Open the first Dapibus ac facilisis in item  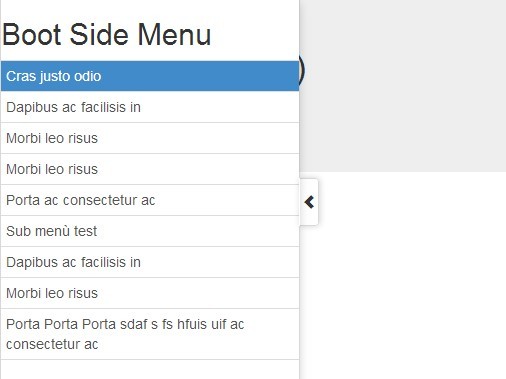pos(150,107)
